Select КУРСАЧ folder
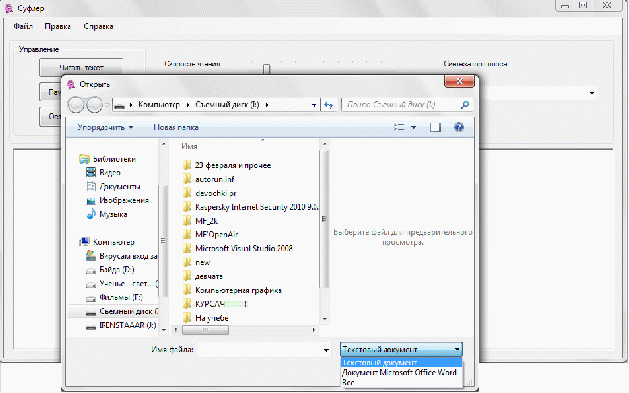Image resolution: width=629 pixels, height=393 pixels. click(x=215, y=304)
